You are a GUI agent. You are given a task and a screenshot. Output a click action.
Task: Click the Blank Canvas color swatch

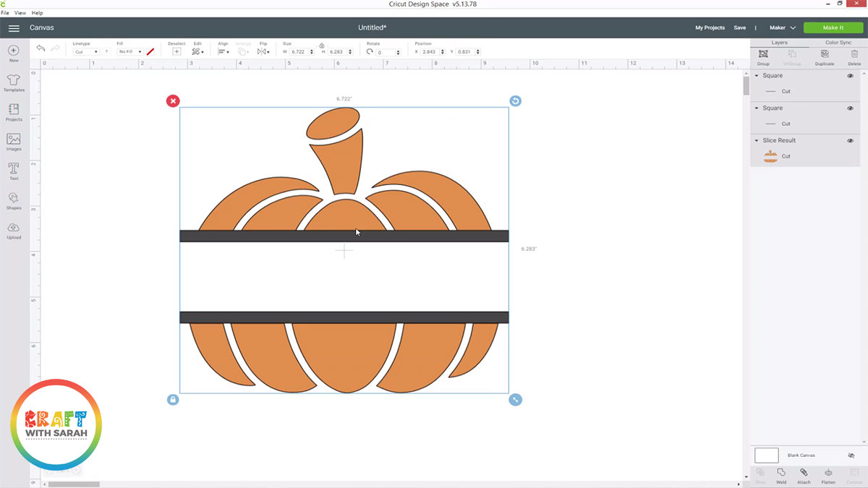click(x=766, y=455)
